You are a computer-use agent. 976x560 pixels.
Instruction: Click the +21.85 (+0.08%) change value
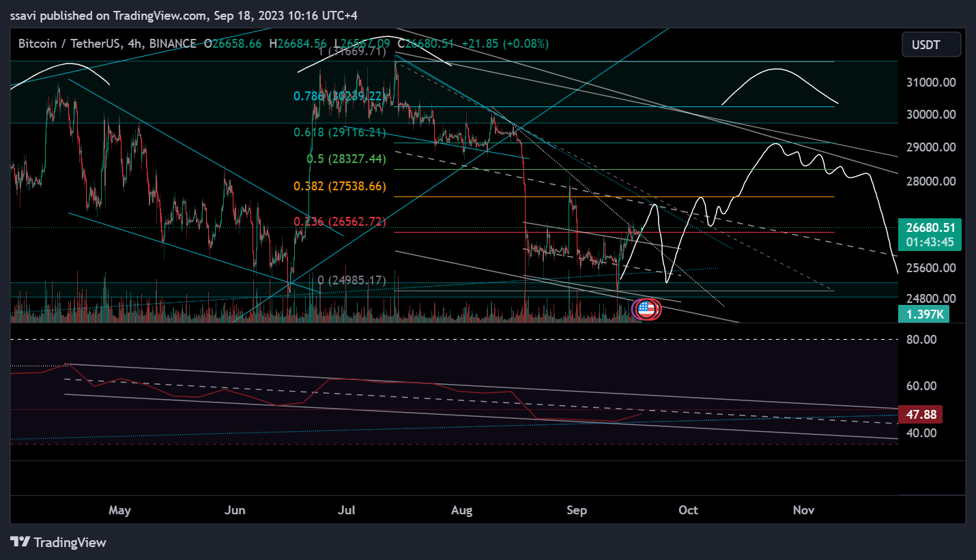(x=505, y=44)
